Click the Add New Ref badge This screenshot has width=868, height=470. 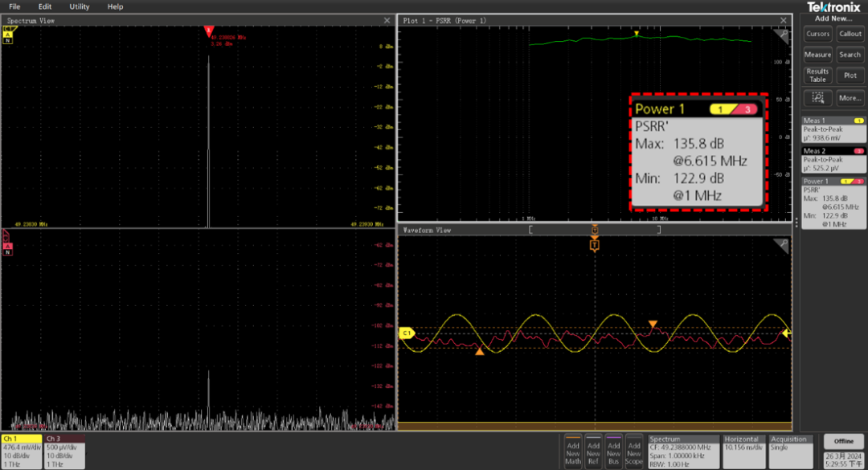(x=594, y=451)
